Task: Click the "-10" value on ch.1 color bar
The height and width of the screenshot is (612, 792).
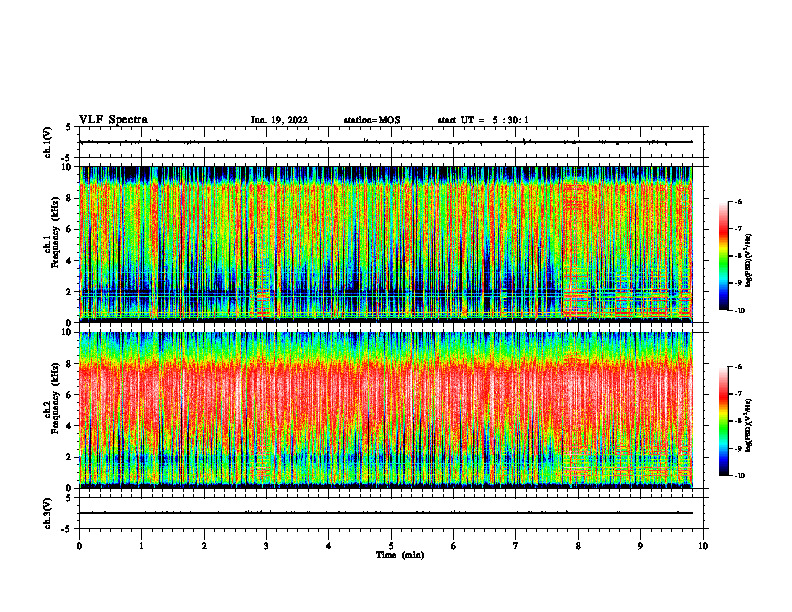Action: pos(739,311)
